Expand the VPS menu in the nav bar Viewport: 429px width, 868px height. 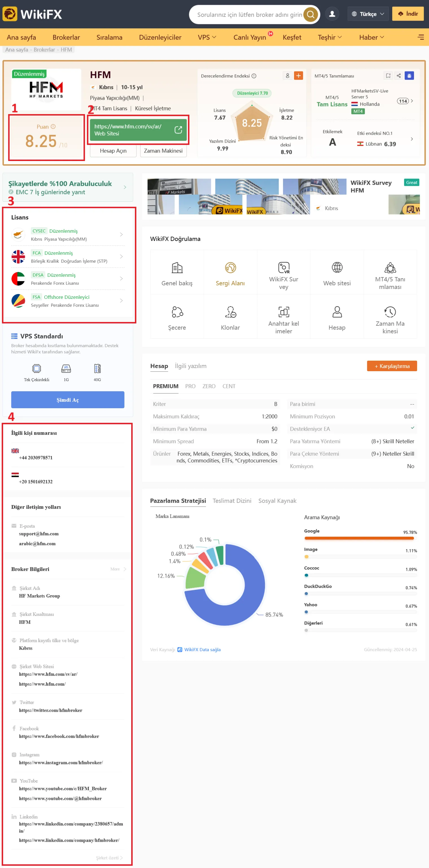point(207,37)
